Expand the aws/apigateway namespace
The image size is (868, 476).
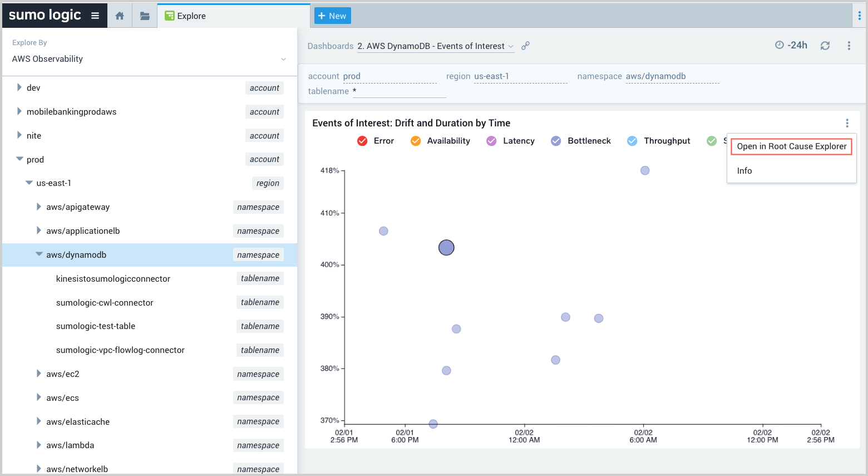(39, 207)
